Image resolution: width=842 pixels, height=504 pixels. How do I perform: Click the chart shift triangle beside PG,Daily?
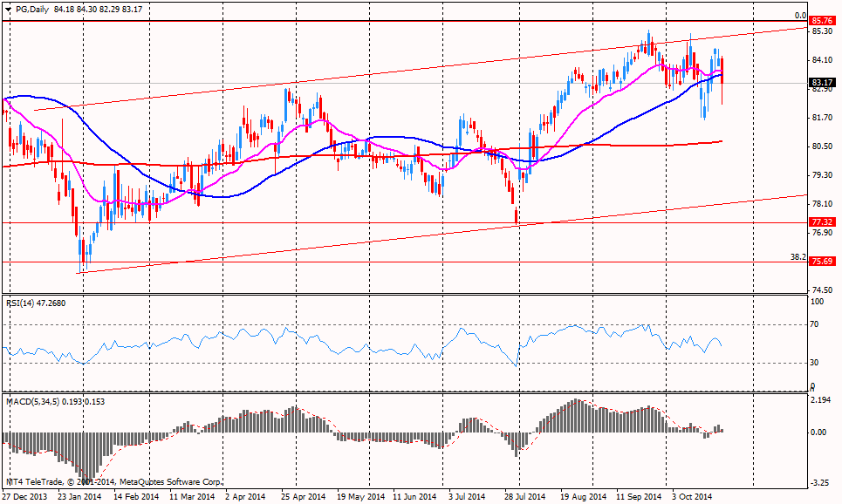(x=8, y=10)
